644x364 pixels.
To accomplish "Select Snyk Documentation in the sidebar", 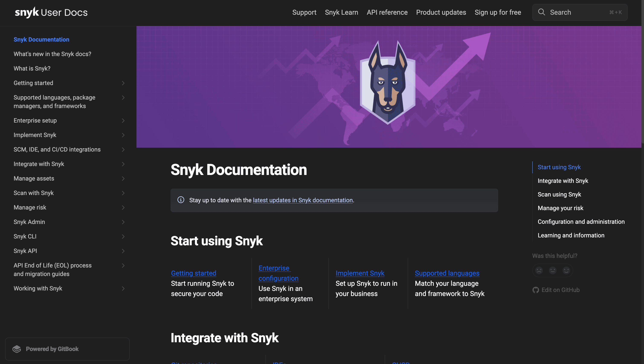I will tap(41, 39).
